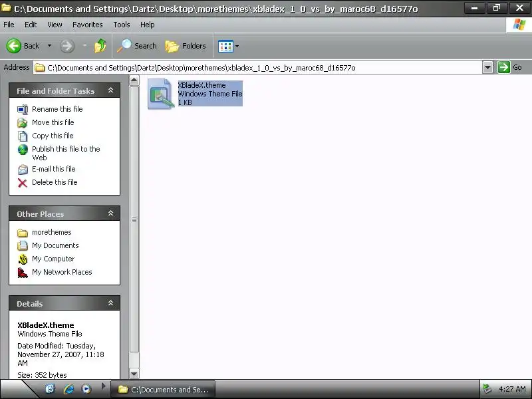
Task: Open the Back history dropdown arrow
Action: pos(49,45)
